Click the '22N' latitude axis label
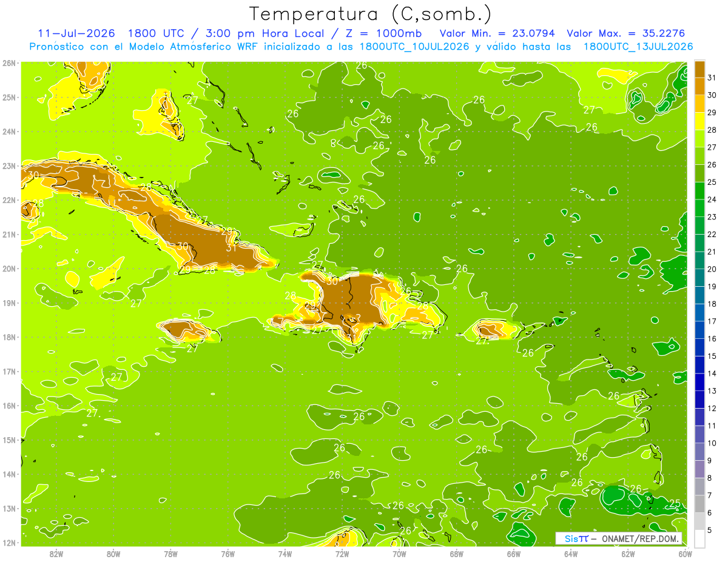 [x=9, y=200]
